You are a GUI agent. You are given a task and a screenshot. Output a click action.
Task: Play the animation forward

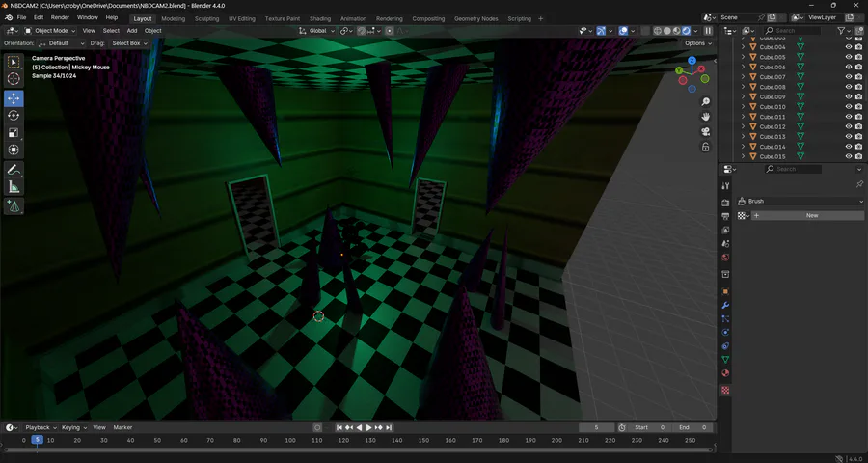pyautogui.click(x=368, y=427)
